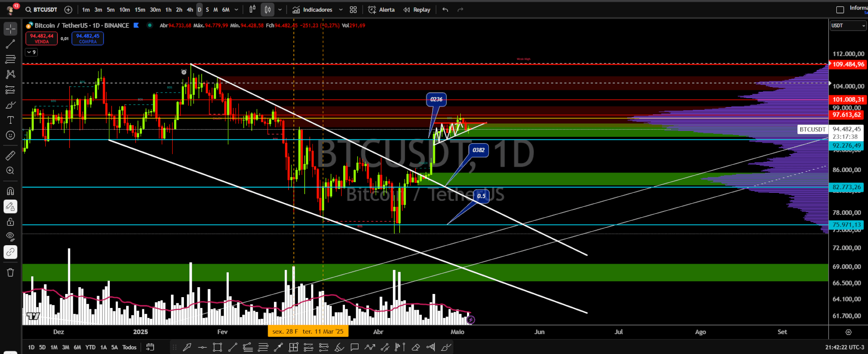Switch to the 6M timeframe
Viewport: 868px width, 354px height.
(x=226, y=9)
